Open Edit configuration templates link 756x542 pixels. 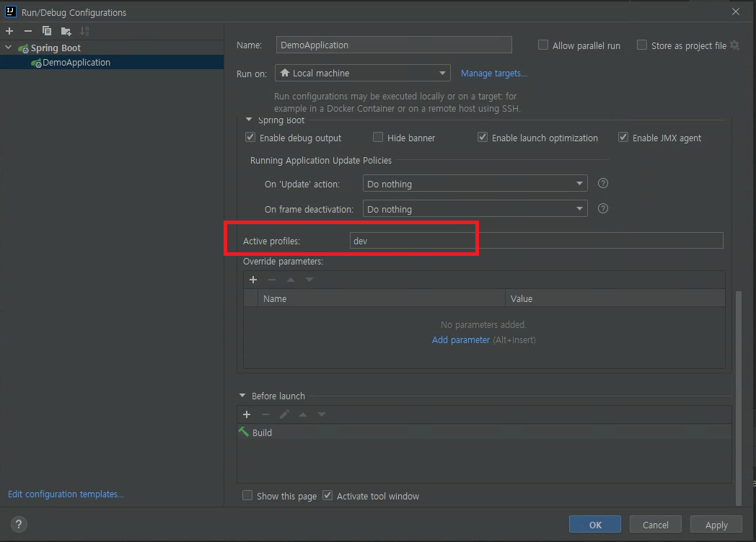pos(66,494)
